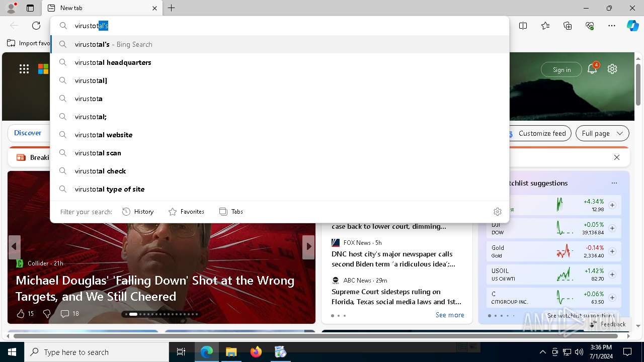Dismiss the breaking news banner
Screen dimensions: 644x362
[x=617, y=157]
